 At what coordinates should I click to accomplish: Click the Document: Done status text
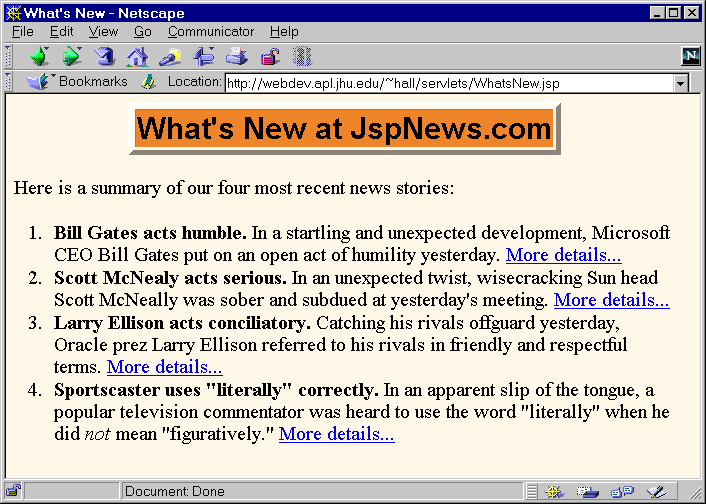[175, 491]
